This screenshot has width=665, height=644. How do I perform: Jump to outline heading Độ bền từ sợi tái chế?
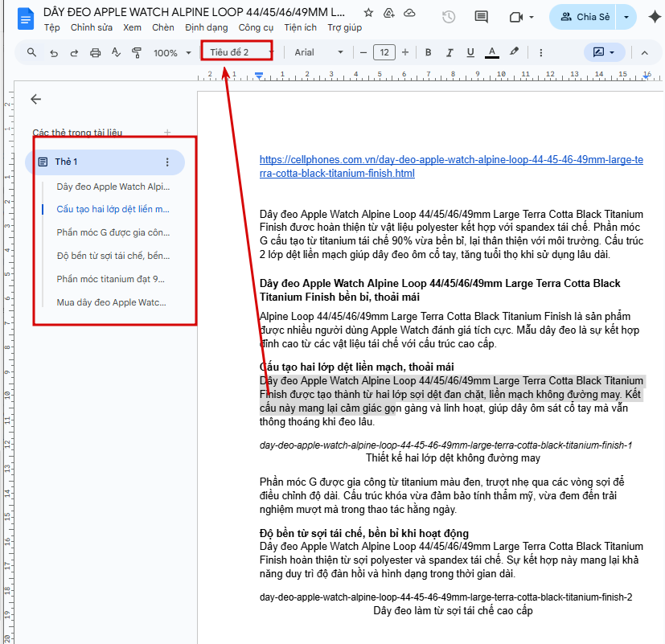[113, 256]
